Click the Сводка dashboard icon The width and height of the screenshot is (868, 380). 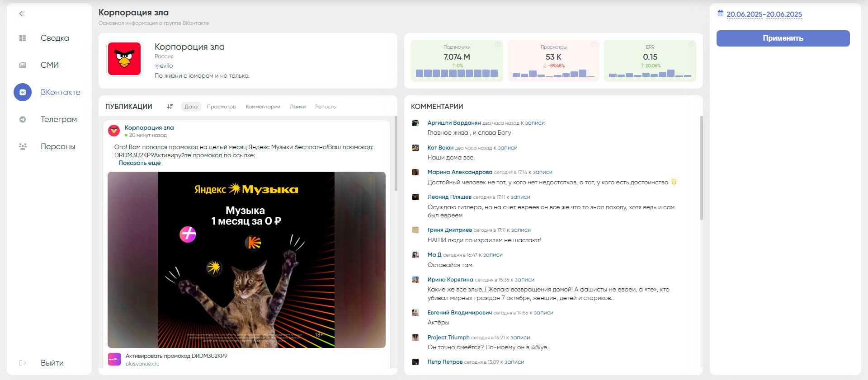pyautogui.click(x=23, y=38)
